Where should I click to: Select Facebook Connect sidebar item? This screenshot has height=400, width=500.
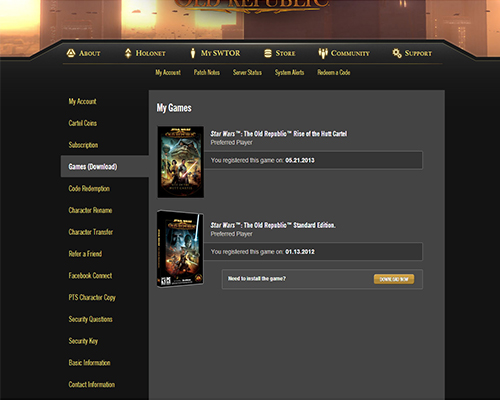pyautogui.click(x=90, y=275)
